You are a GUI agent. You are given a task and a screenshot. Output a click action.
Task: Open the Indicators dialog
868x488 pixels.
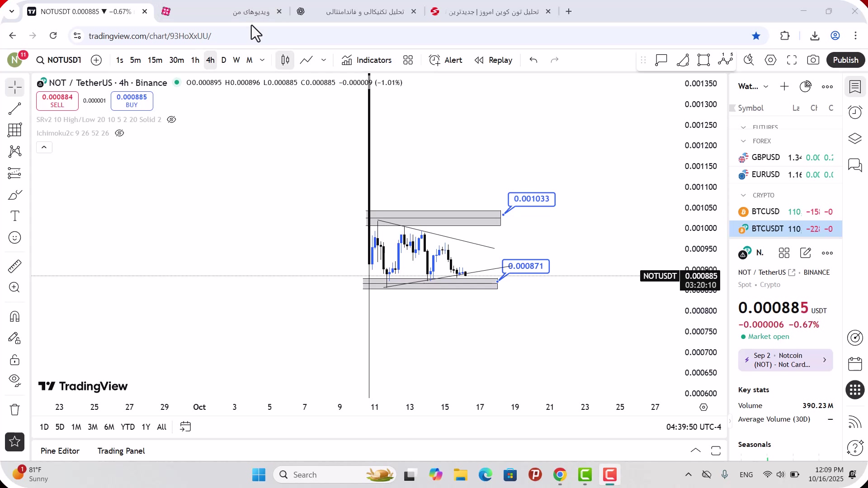pos(367,60)
